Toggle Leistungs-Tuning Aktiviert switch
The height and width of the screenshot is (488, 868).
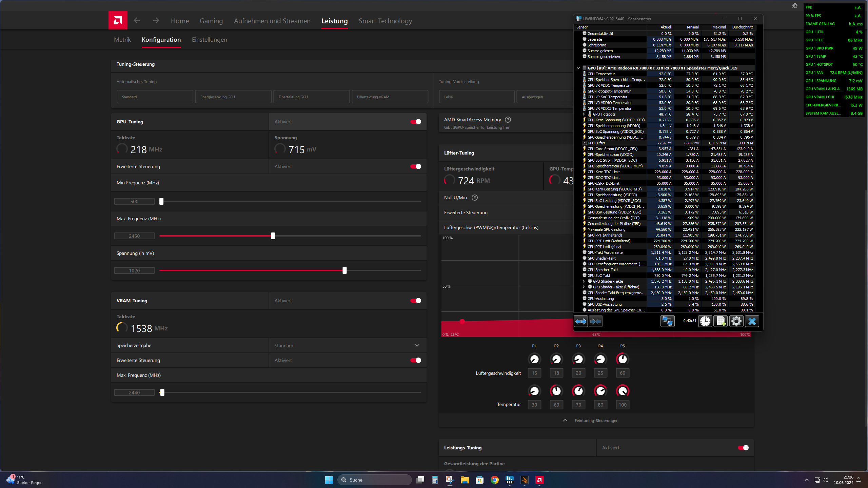tap(743, 448)
